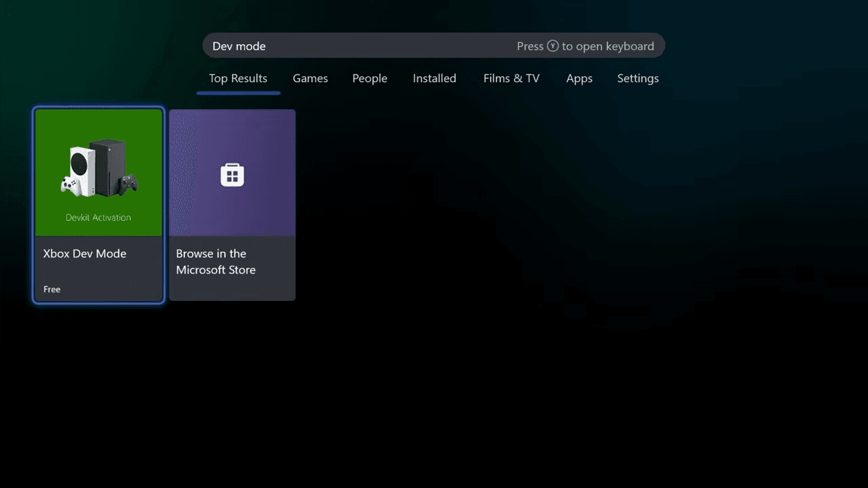Click the Y button icon in search bar
This screenshot has width=868, height=488.
553,46
